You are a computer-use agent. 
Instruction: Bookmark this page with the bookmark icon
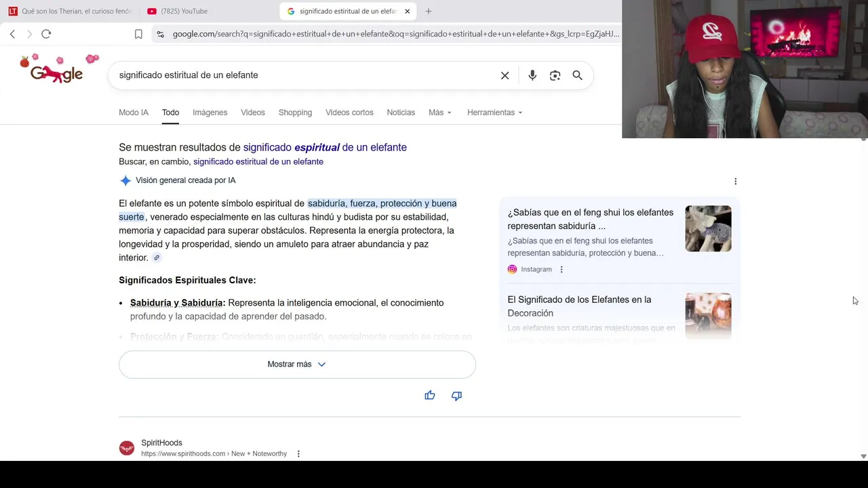click(x=138, y=34)
